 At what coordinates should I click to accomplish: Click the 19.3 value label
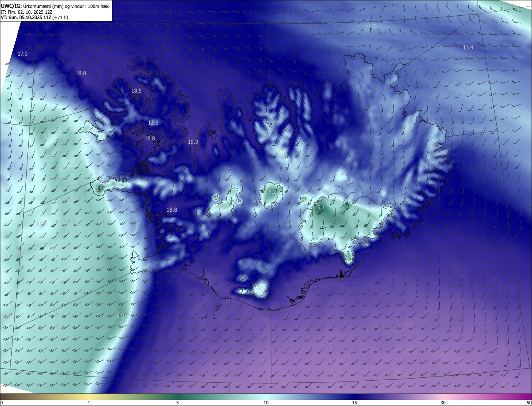193,142
